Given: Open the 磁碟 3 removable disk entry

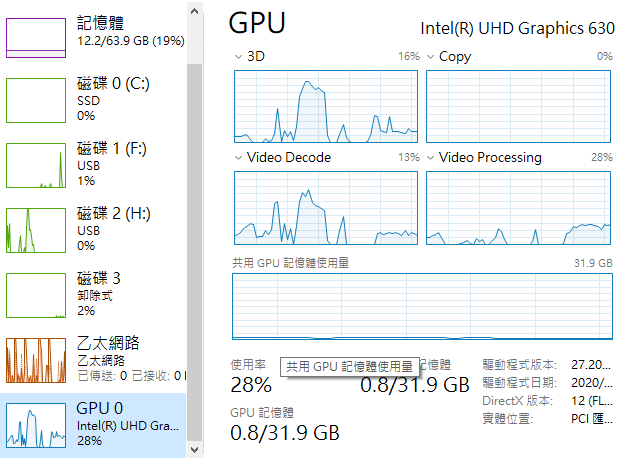Looking at the screenshot, I should point(93,294).
